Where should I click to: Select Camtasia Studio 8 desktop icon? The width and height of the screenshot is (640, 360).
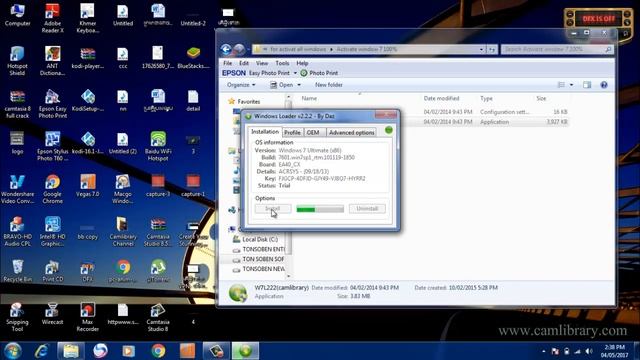point(158,317)
